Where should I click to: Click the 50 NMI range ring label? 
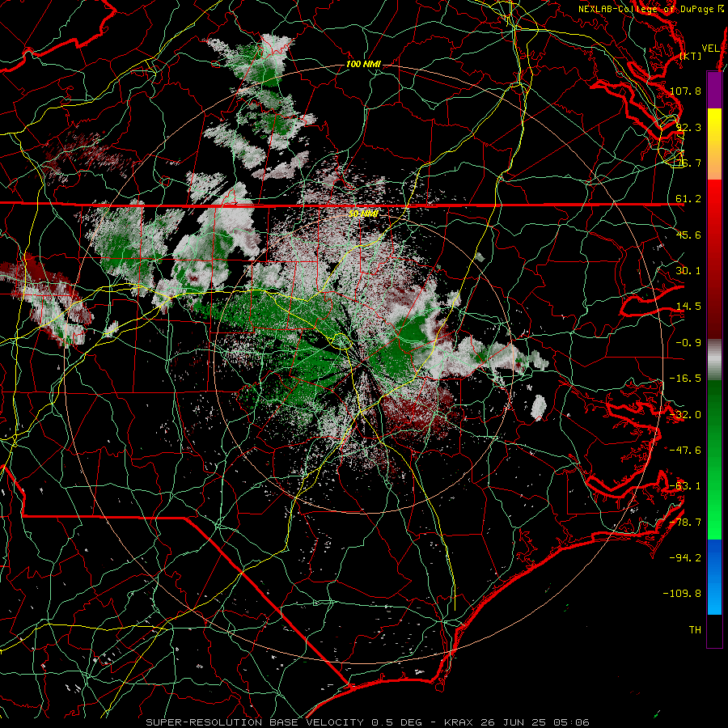click(363, 214)
